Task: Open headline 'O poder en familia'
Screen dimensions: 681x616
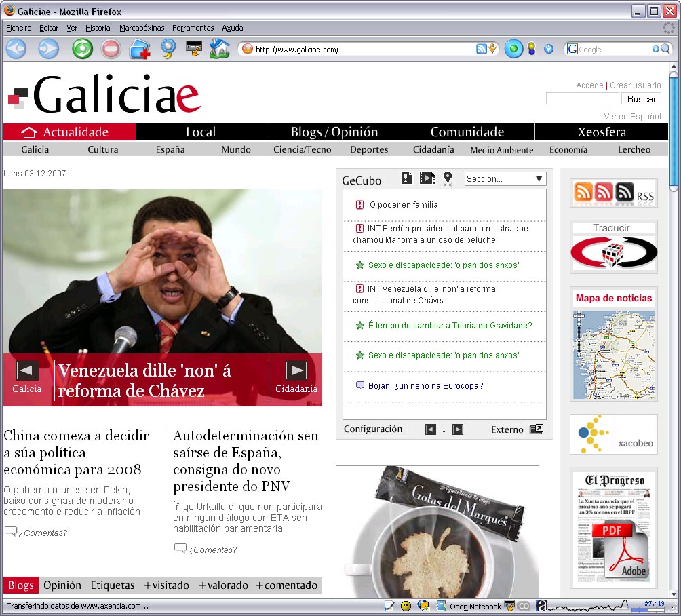Action: pos(404,205)
